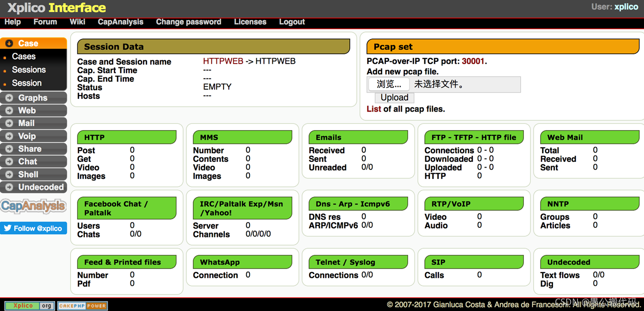The height and width of the screenshot is (311, 644).
Task: Click the pcap file chooser field
Action: (444, 84)
